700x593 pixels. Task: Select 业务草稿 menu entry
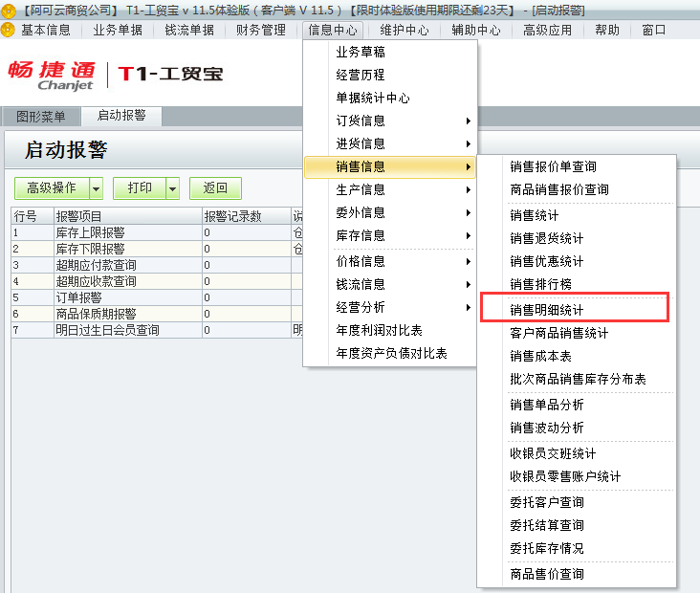click(389, 52)
